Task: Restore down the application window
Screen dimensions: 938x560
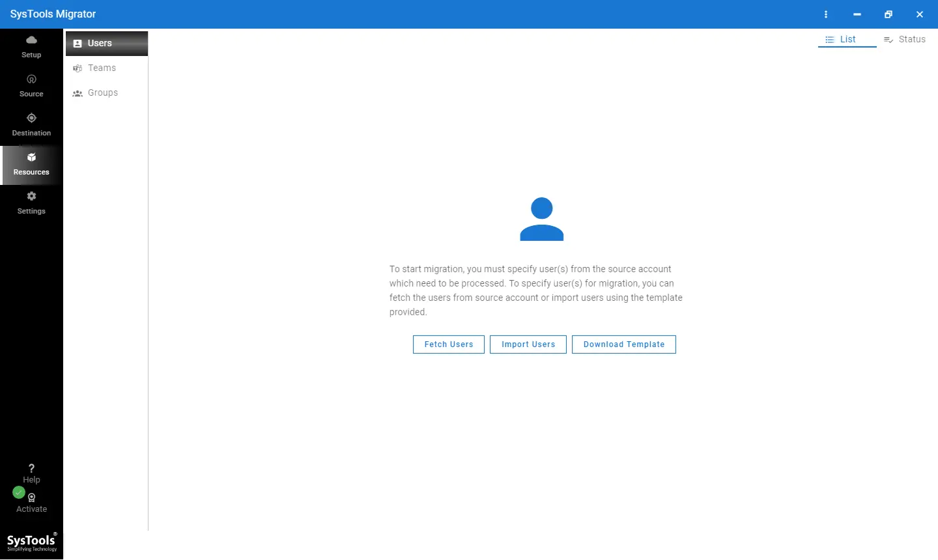Action: click(x=888, y=14)
